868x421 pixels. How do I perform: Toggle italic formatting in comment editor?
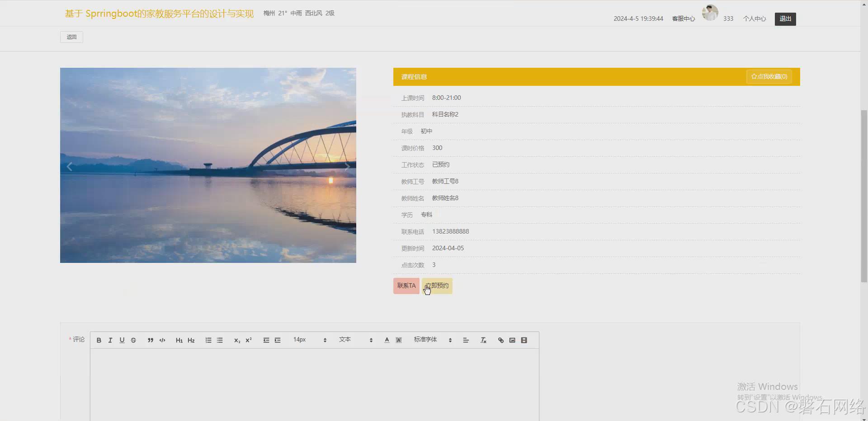[110, 340]
